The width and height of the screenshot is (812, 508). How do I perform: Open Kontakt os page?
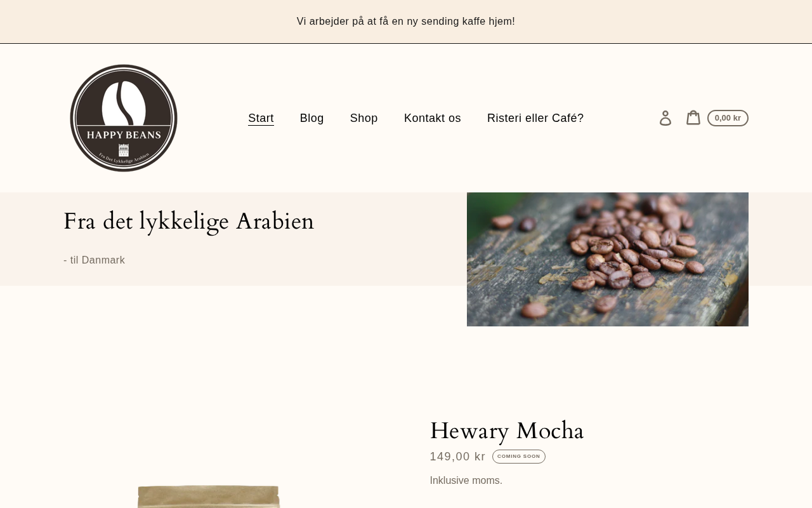(x=433, y=118)
